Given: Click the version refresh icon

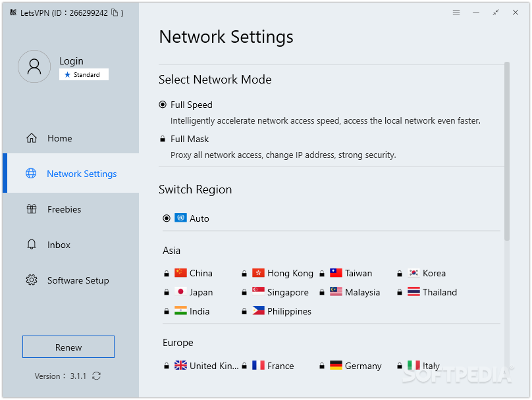Looking at the screenshot, I should (97, 376).
